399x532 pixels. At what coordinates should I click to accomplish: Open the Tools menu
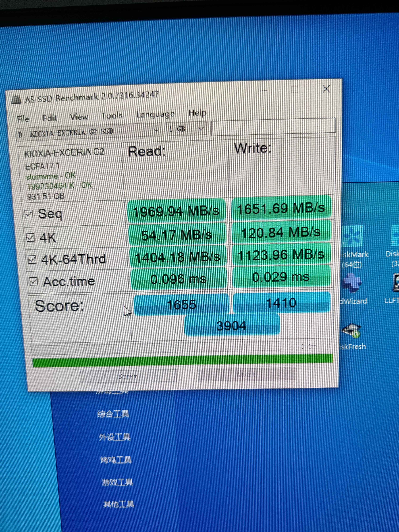click(x=112, y=116)
